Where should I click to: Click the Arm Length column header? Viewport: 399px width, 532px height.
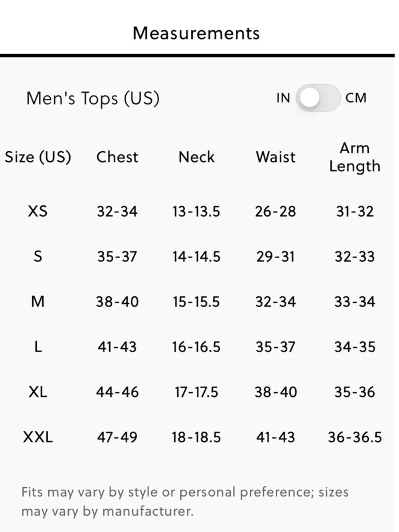pos(355,157)
